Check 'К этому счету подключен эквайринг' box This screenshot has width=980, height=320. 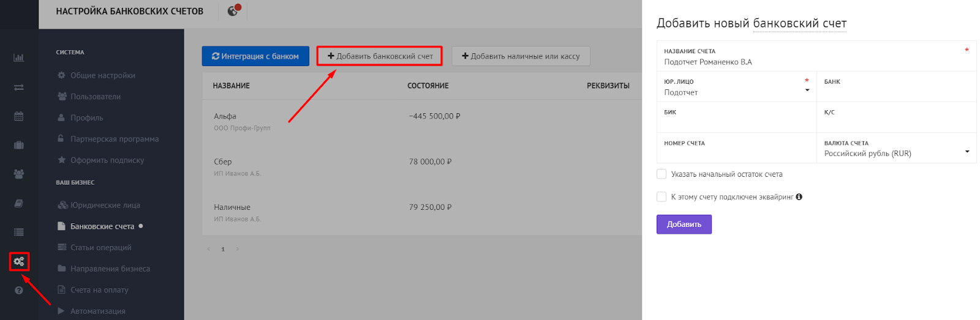661,197
